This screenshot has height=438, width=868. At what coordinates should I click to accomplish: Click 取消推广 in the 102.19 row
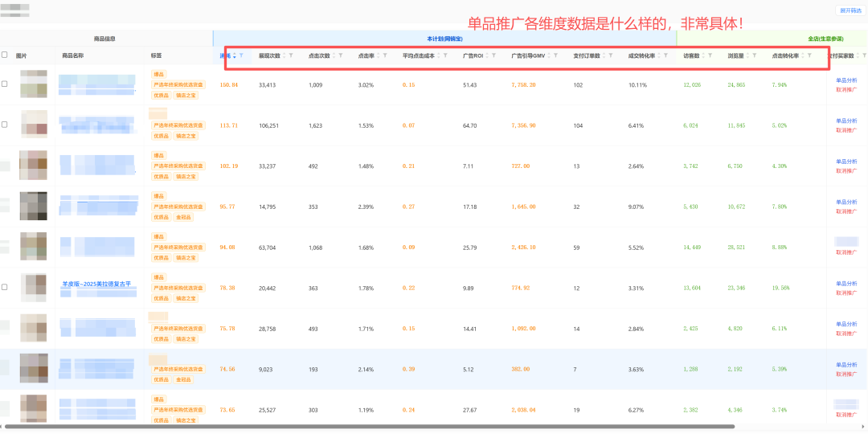pos(846,170)
